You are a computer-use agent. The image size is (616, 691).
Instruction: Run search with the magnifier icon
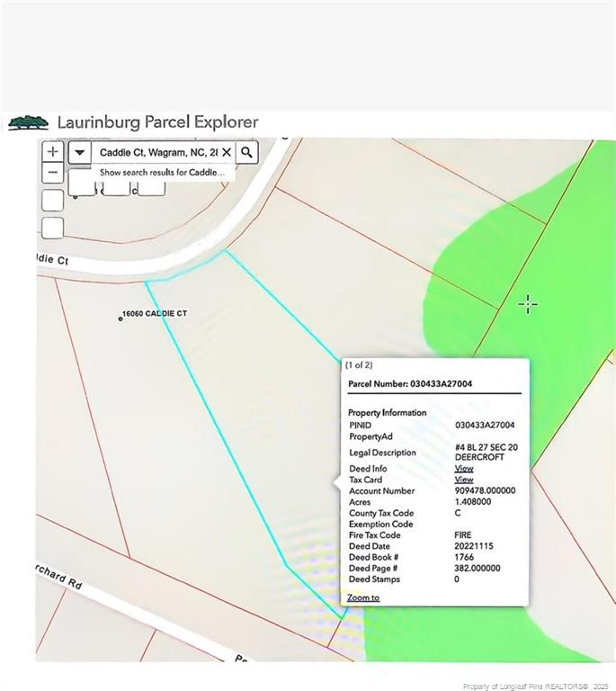pyautogui.click(x=247, y=152)
